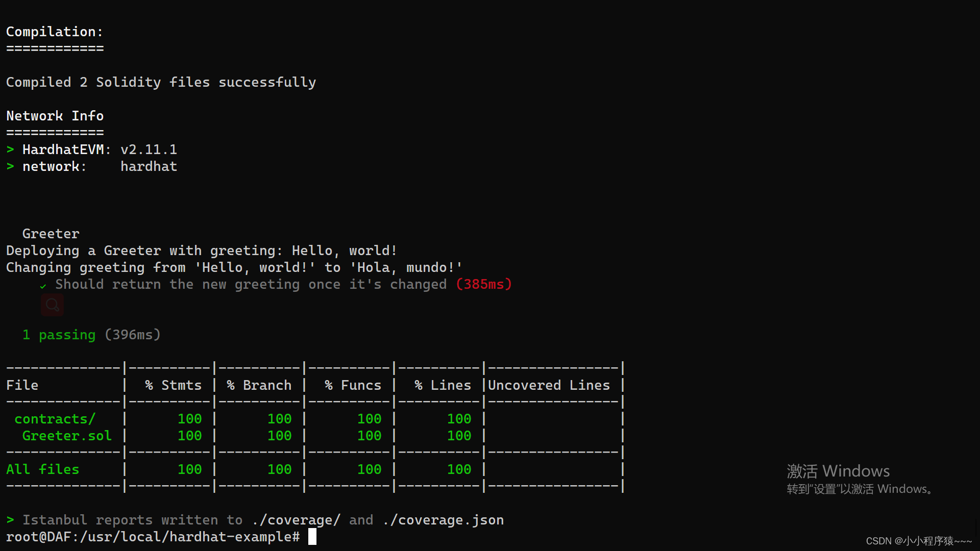
Task: Click % Branch value for Greeter.sol row
Action: point(280,436)
